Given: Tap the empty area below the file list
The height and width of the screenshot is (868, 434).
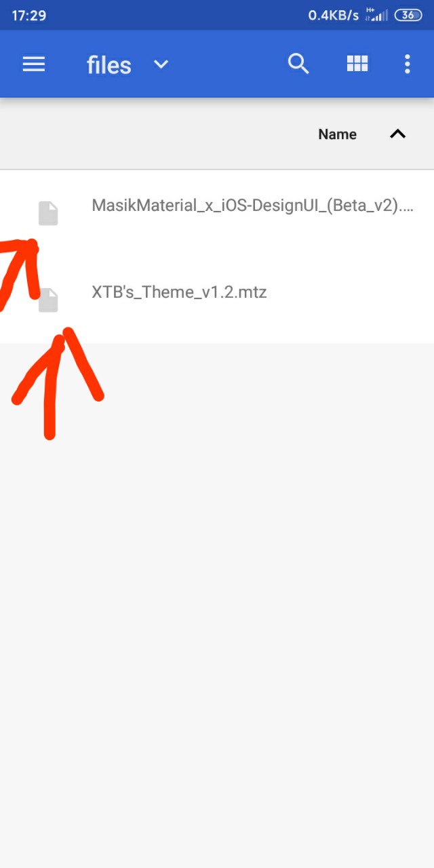Looking at the screenshot, I should pos(217,604).
